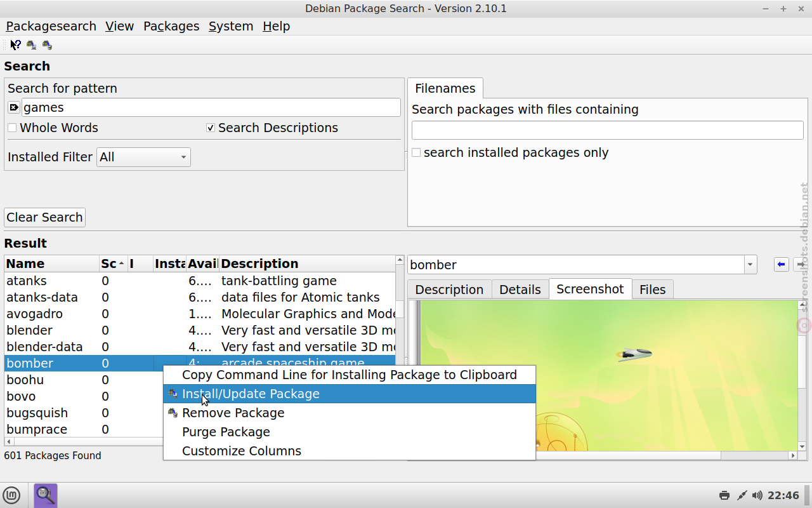Click the blue back arrow button
The width and height of the screenshot is (812, 508).
click(781, 264)
